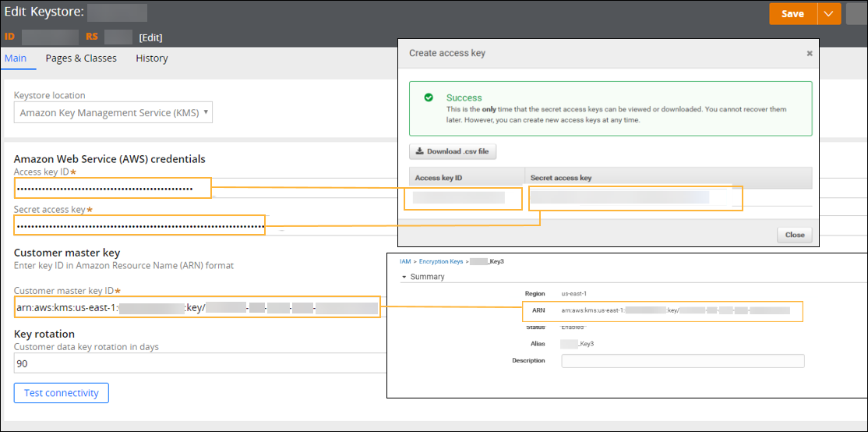Click the Close button in access key dialog
868x432 pixels.
pyautogui.click(x=795, y=235)
